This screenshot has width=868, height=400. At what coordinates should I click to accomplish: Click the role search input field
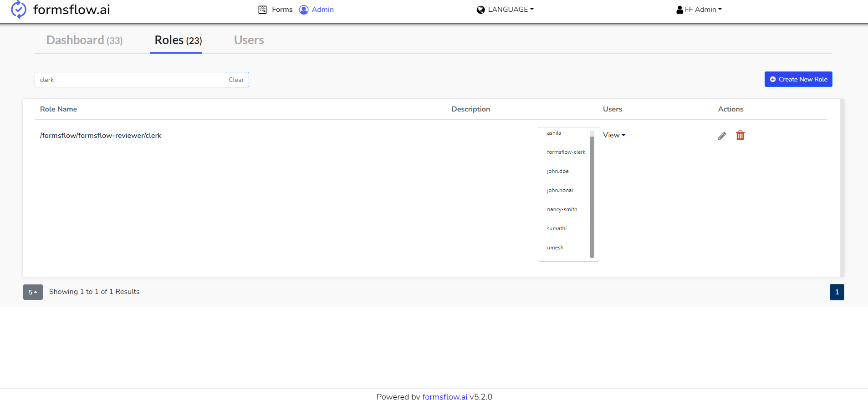[130, 80]
